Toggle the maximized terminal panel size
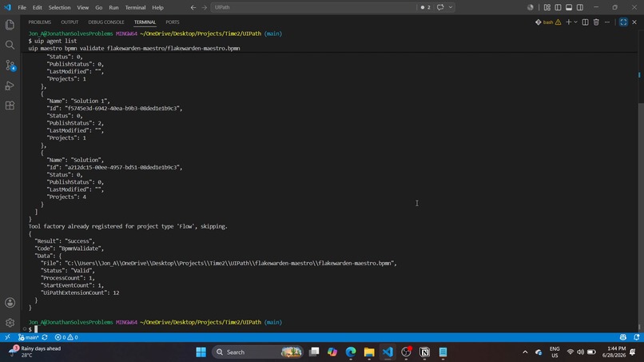 tap(623, 22)
